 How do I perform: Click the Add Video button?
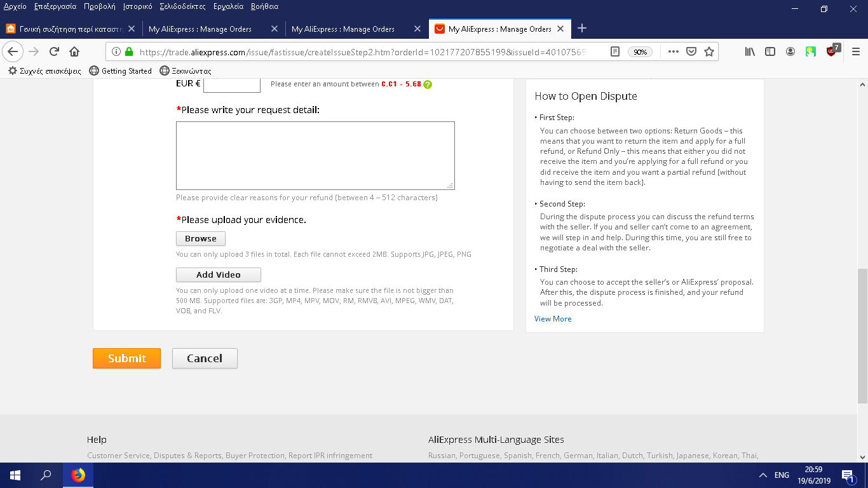click(219, 275)
